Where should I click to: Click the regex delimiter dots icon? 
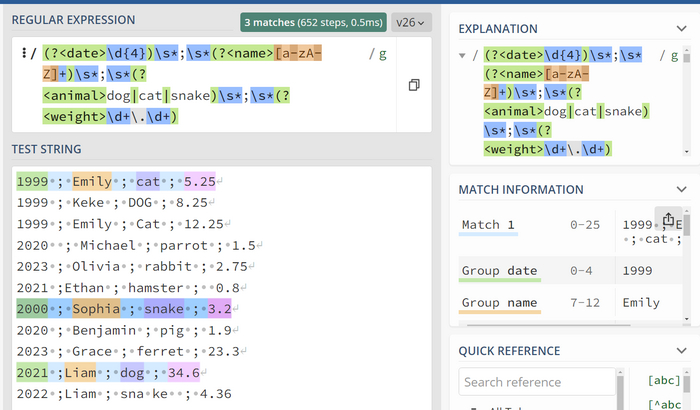[22, 54]
